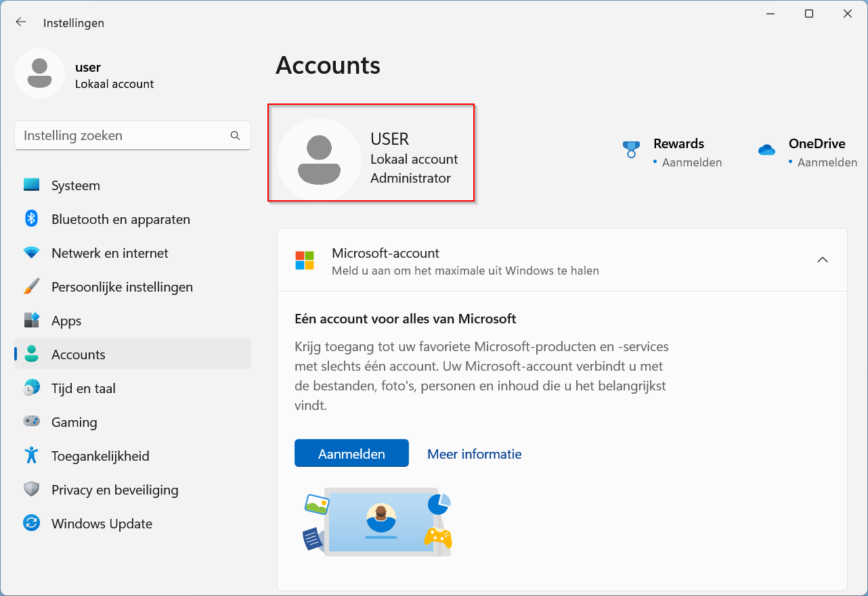Navigate to Privacy en beveiliging

click(x=114, y=490)
